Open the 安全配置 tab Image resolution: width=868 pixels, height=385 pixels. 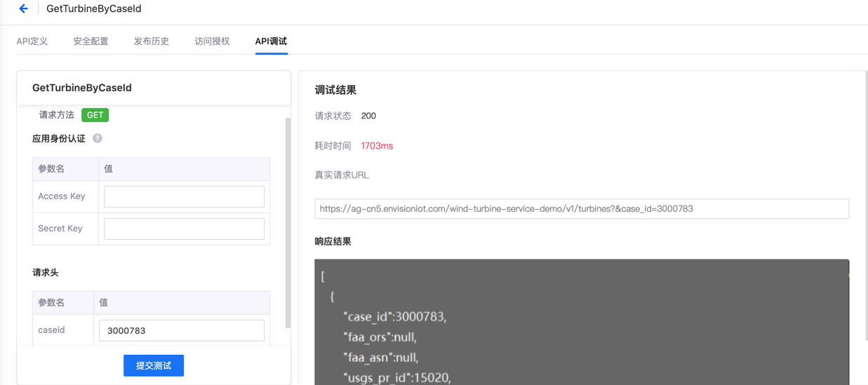(91, 41)
